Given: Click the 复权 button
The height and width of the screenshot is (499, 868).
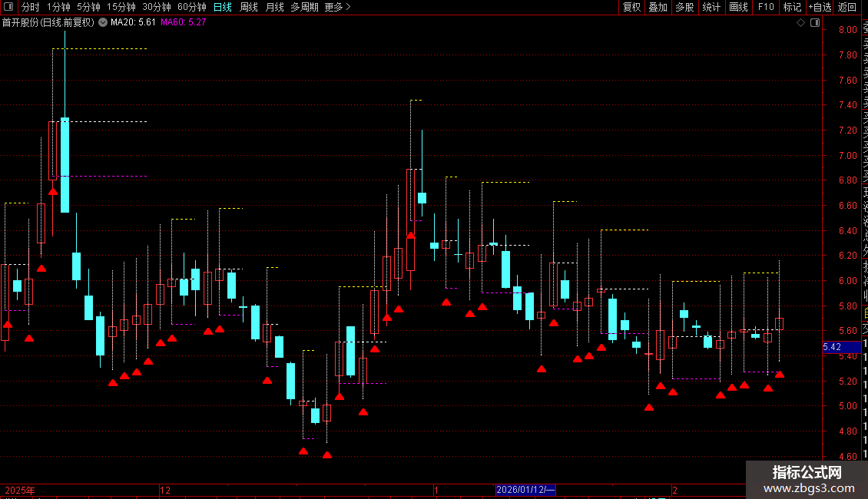Looking at the screenshot, I should 631,7.
